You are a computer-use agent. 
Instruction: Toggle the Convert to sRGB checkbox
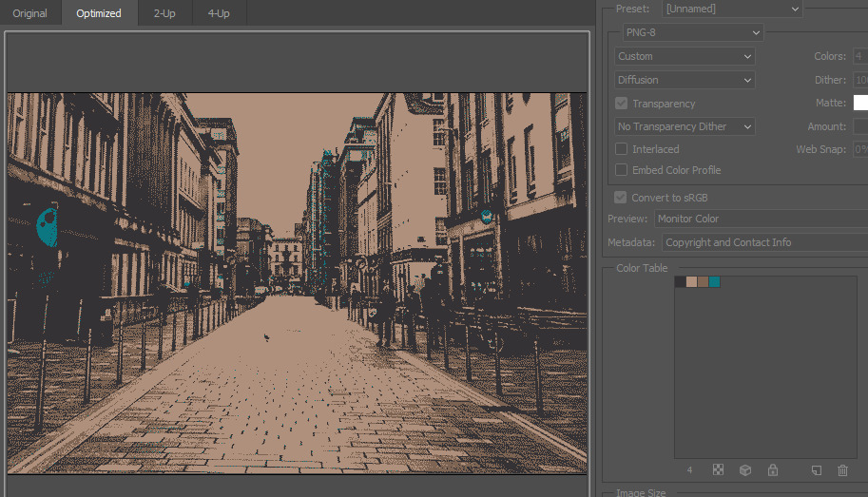[621, 198]
